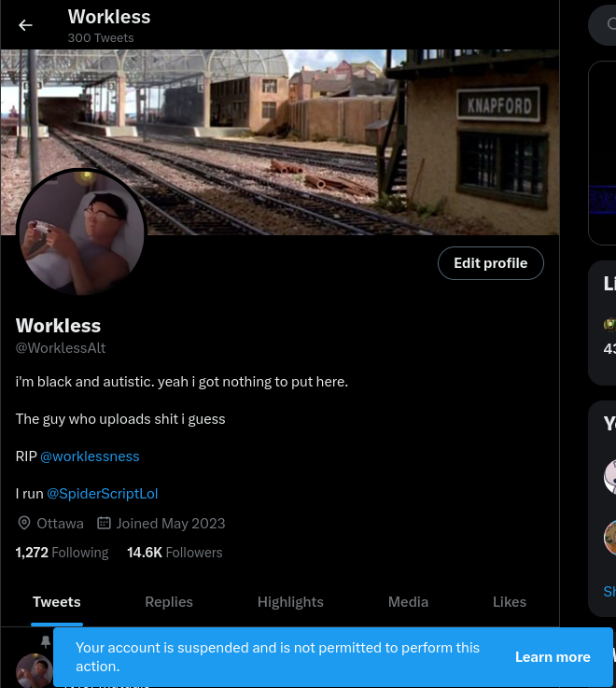Open the Knapford station banner image
616x688 pixels.
pos(280,142)
